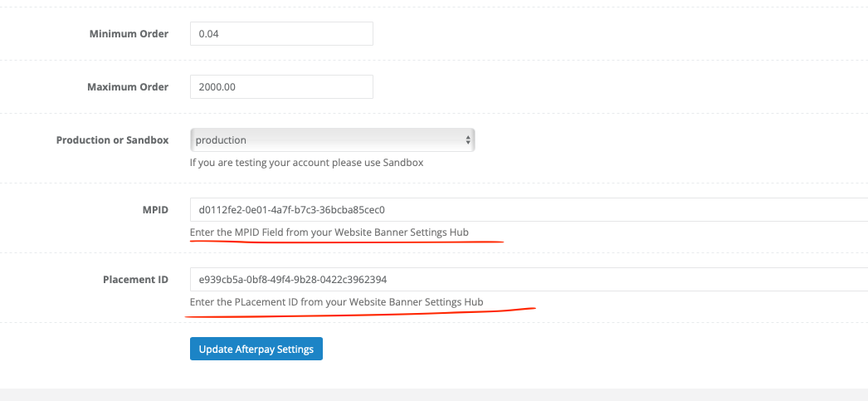Open the Production or Sandbox dropdown
868x401 pixels.
[332, 140]
